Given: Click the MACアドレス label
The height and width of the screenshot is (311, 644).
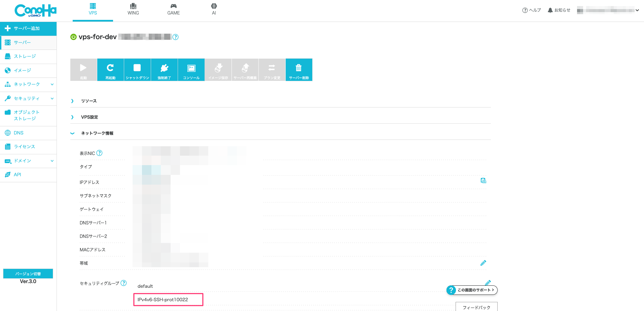Looking at the screenshot, I should (93, 250).
